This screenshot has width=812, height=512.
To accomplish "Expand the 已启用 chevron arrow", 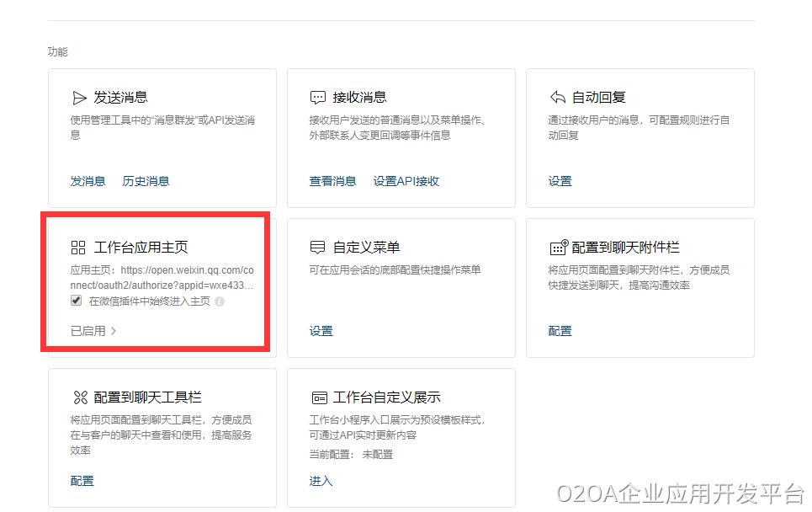I will 114,331.
